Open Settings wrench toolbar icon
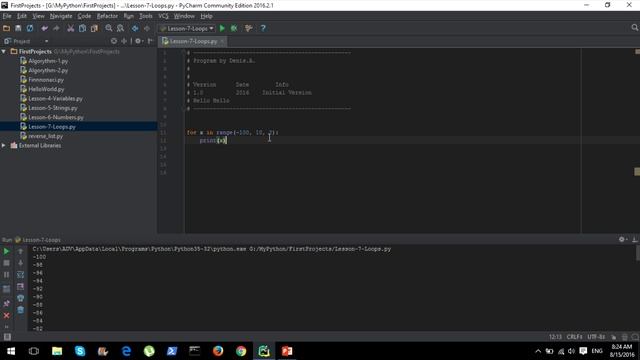Viewport: 640px width, 360px height. point(249,29)
